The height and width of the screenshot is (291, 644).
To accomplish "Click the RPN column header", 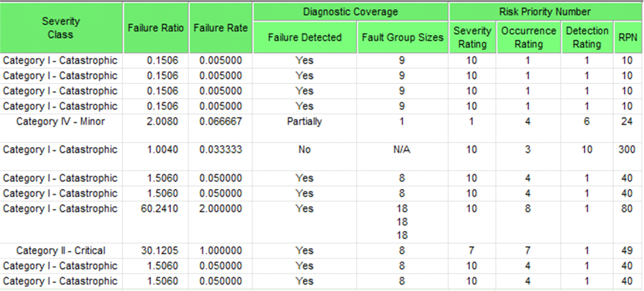I will click(627, 37).
